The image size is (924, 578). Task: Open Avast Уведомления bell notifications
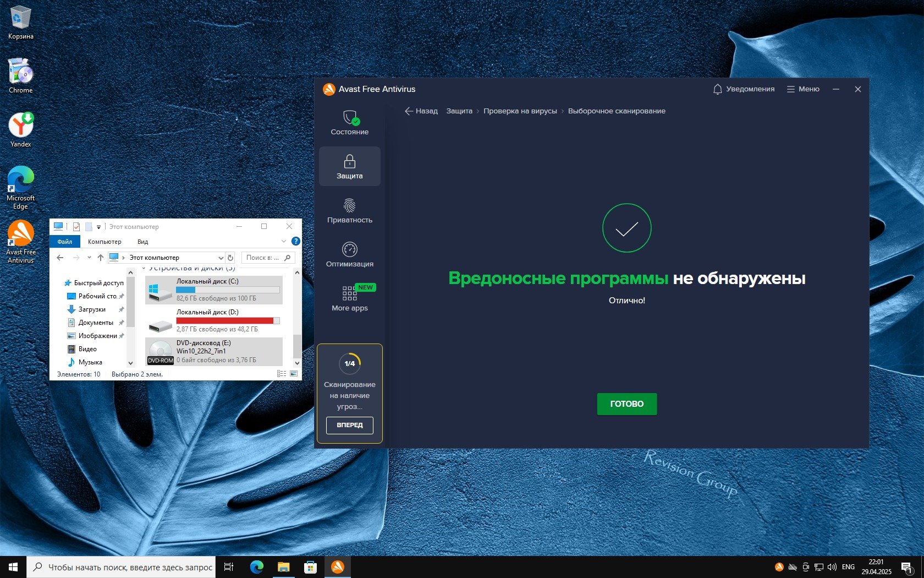[x=744, y=89]
